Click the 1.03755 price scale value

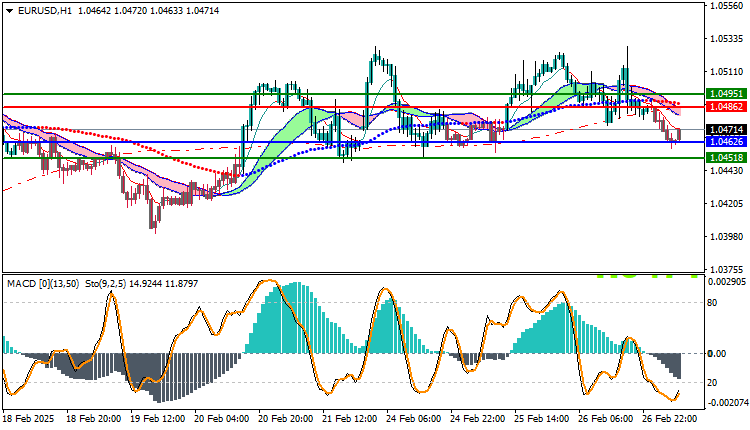[x=727, y=269]
